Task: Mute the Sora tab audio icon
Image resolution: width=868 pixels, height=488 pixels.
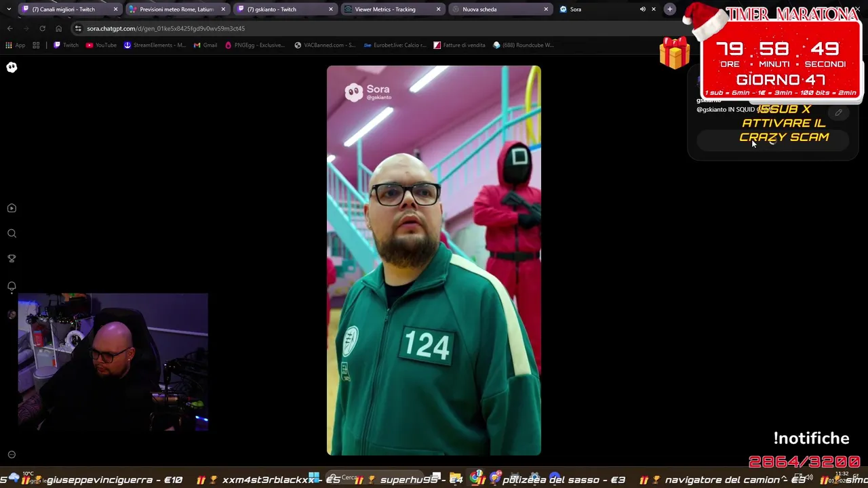Action: [642, 9]
